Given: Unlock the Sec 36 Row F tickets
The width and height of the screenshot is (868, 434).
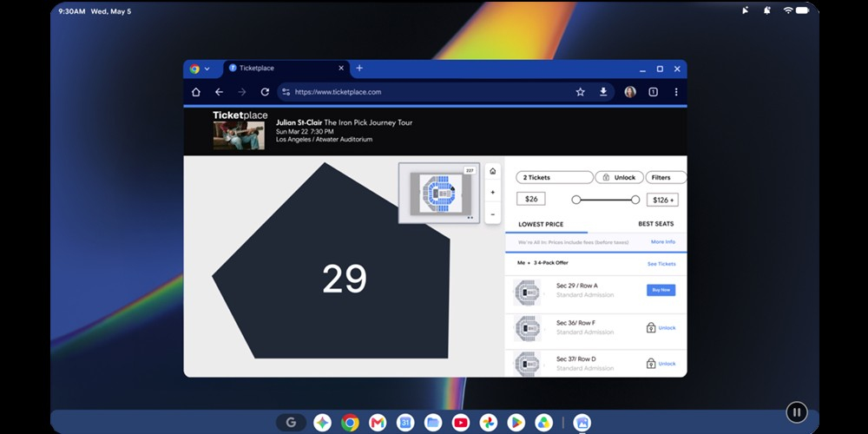Looking at the screenshot, I should coord(661,328).
